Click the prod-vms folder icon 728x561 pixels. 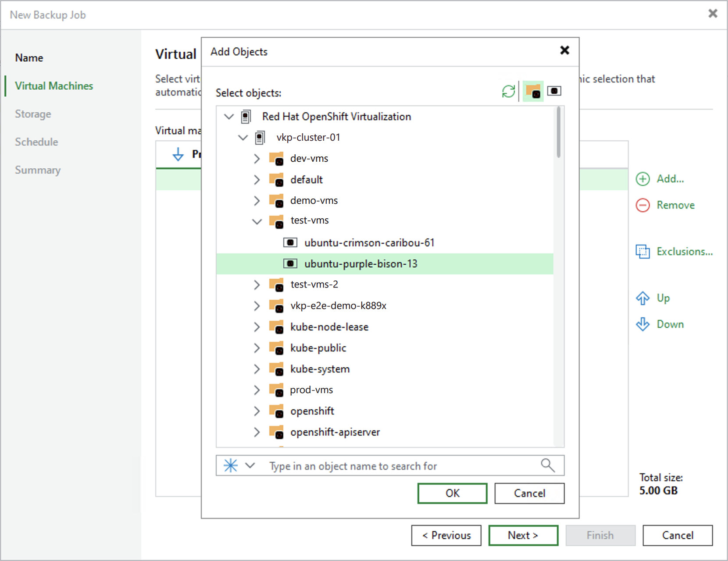tap(276, 390)
